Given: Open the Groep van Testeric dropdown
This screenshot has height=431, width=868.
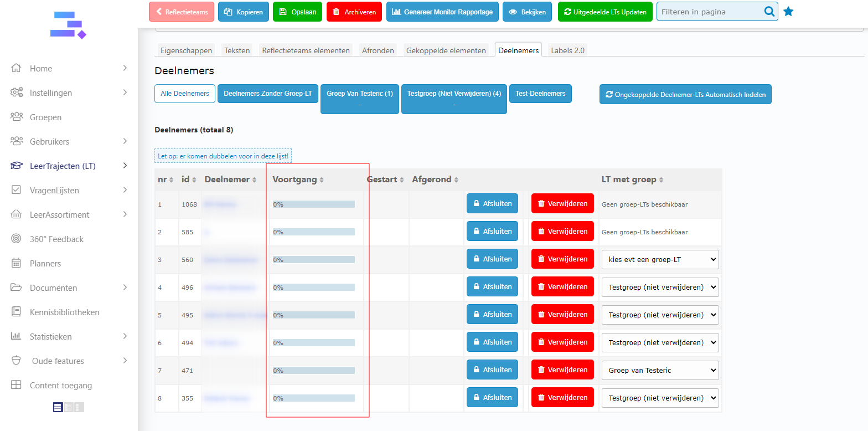Looking at the screenshot, I should 660,370.
